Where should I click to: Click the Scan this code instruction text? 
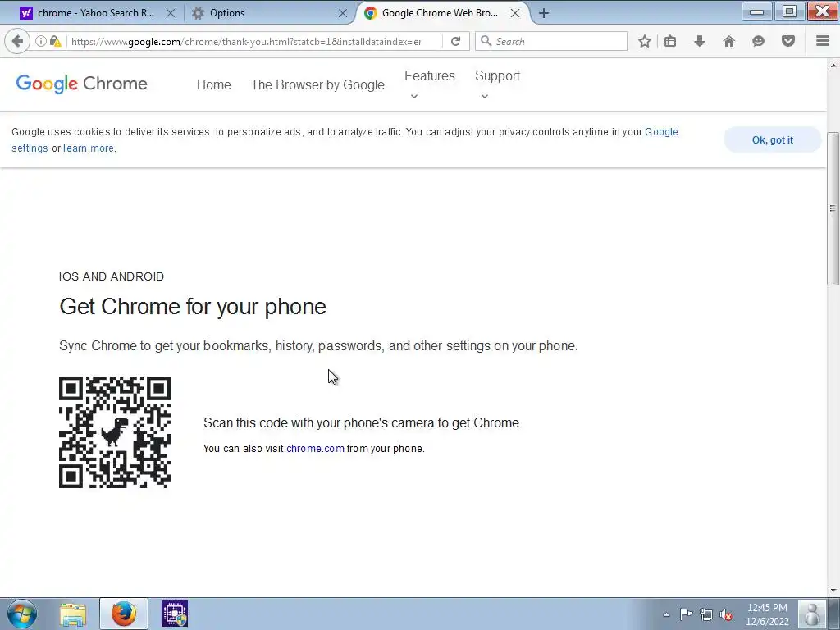[363, 422]
